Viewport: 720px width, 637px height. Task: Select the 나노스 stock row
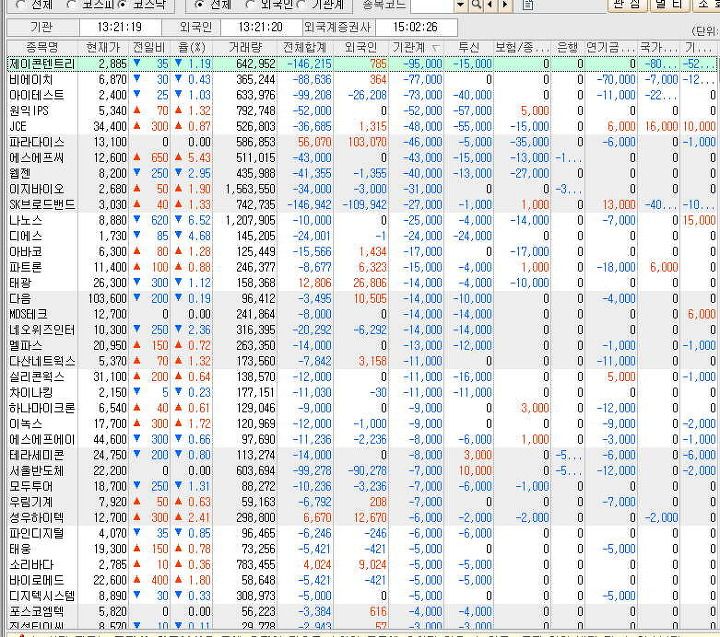point(360,220)
